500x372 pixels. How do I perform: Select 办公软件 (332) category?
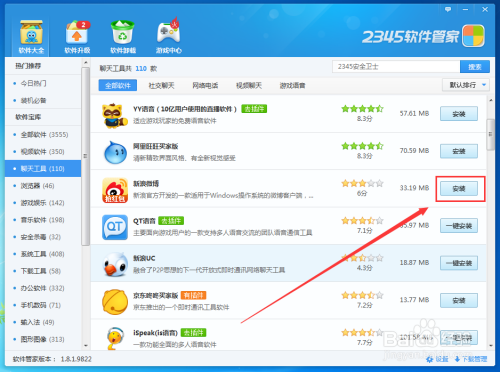(x=43, y=288)
